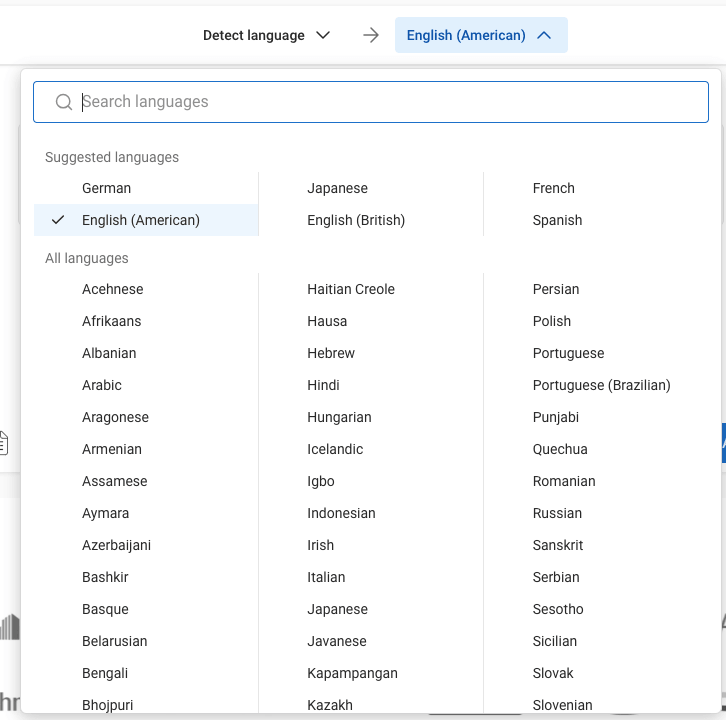
Task: Choose English (British) as target language
Action: [356, 220]
